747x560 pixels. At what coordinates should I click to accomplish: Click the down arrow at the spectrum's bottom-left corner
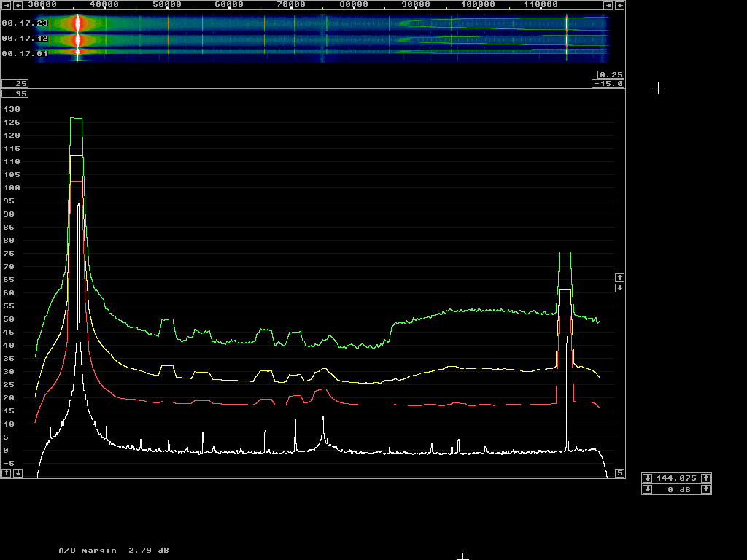pos(18,472)
